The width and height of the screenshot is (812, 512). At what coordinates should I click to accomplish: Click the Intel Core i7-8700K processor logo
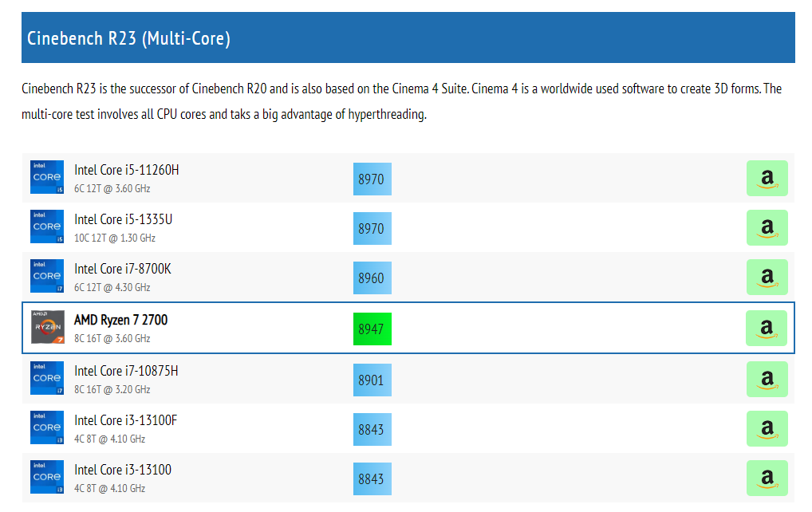(x=47, y=276)
